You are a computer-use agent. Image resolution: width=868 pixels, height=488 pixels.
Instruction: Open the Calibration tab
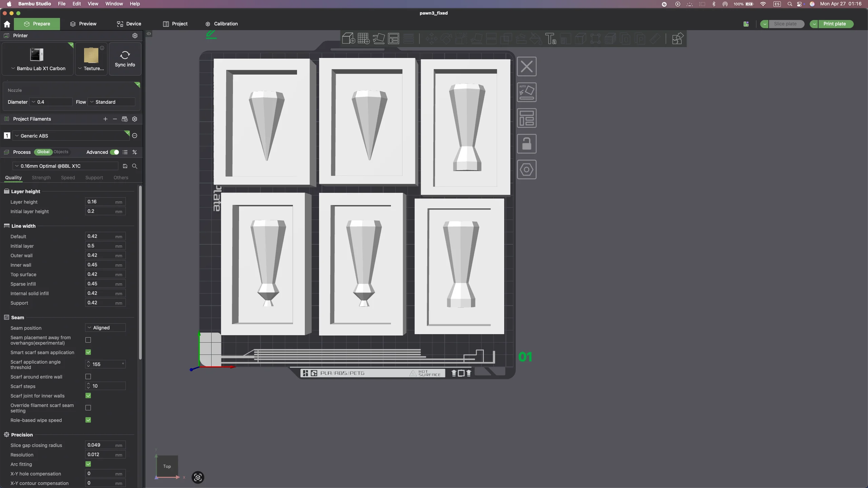222,24
